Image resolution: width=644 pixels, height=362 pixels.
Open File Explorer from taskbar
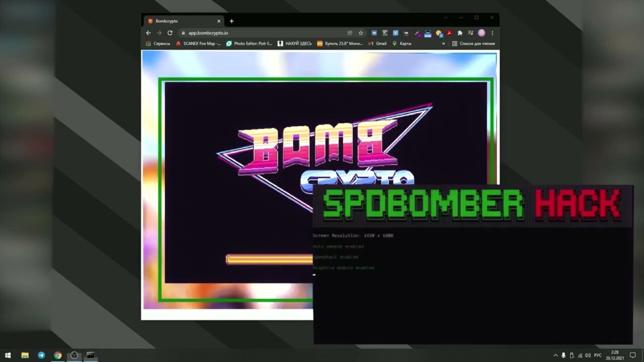(25, 355)
